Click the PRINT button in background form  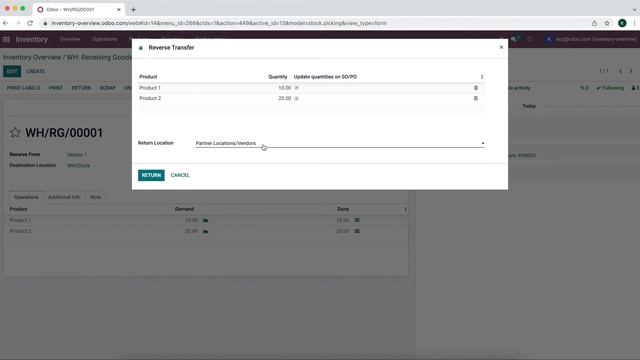click(56, 88)
